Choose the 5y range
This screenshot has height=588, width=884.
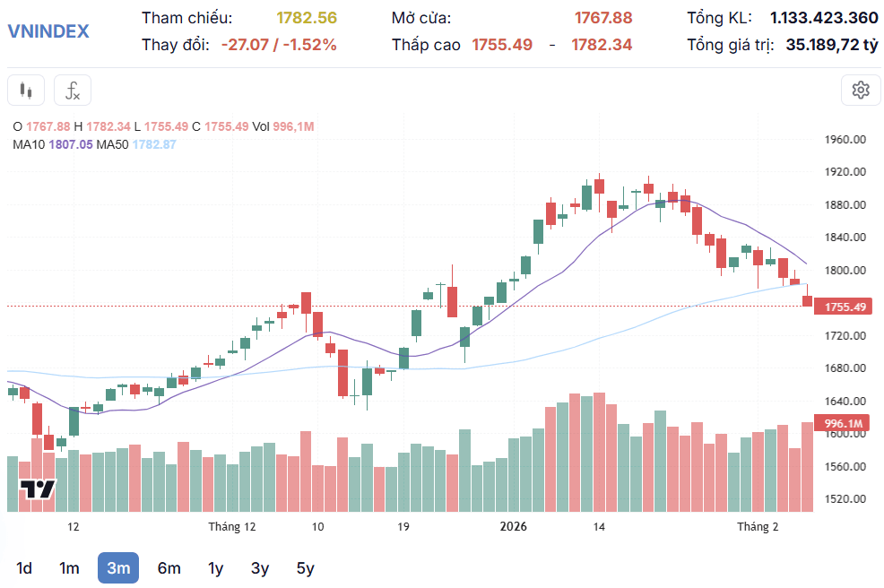[305, 567]
